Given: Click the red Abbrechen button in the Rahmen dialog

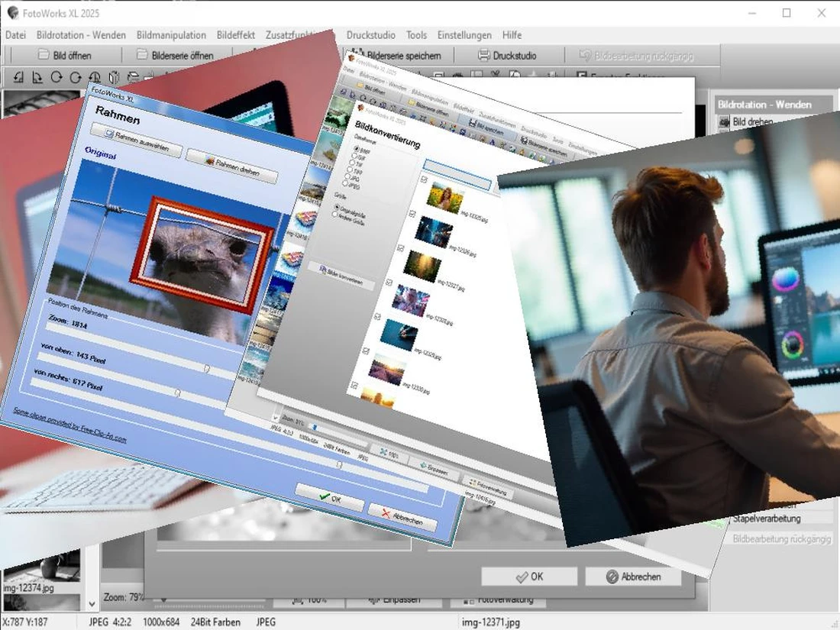Looking at the screenshot, I should pos(402,518).
